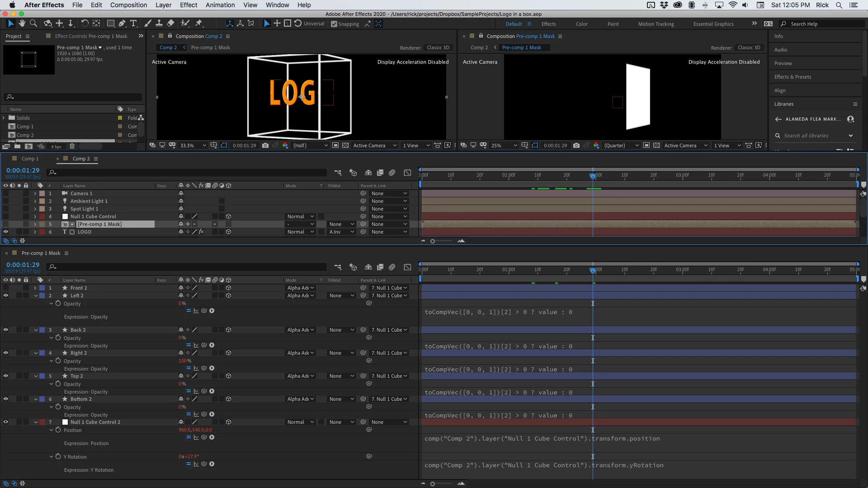Select the Hand tool
Image resolution: width=868 pixels, height=488 pixels.
[22, 23]
